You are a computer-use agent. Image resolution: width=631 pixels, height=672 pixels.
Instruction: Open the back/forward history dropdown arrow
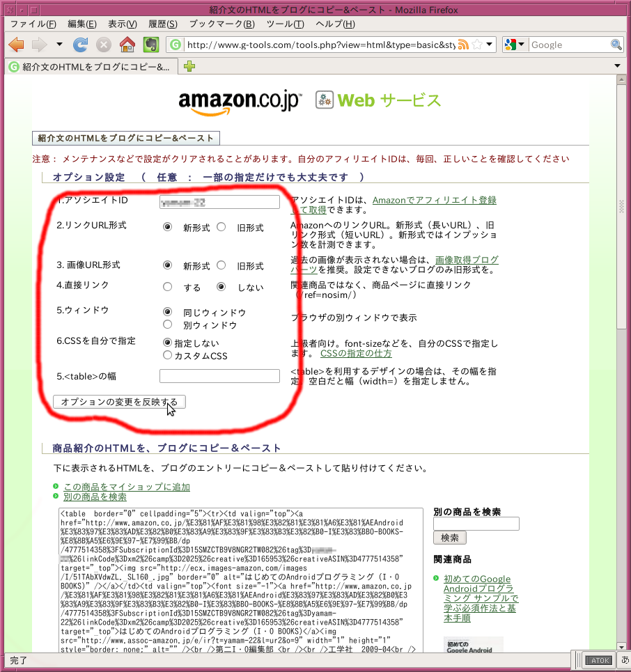point(59,44)
